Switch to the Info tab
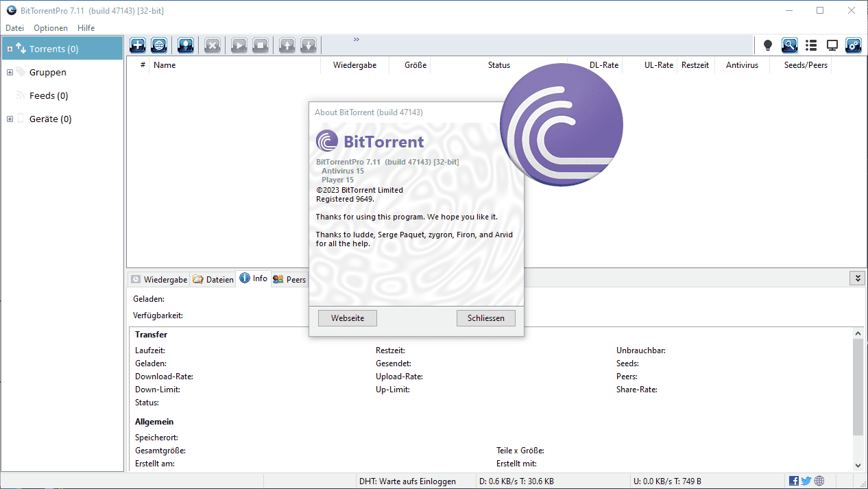 coord(254,278)
